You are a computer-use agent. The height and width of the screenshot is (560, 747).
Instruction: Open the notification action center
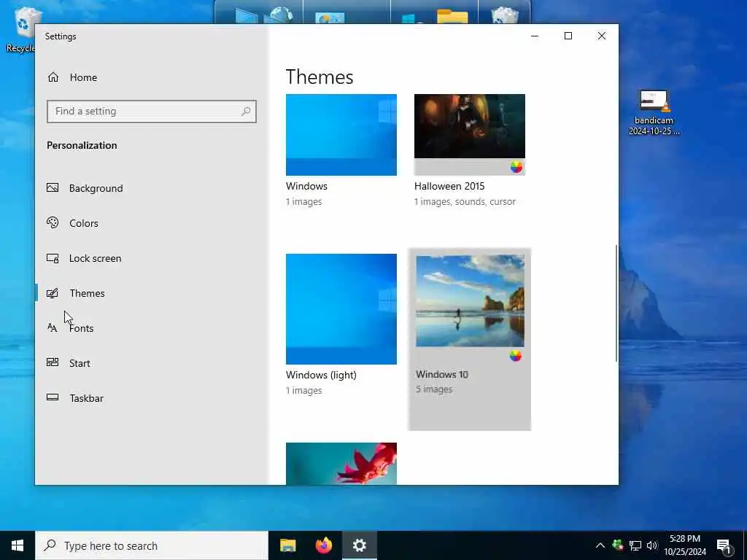pos(724,547)
